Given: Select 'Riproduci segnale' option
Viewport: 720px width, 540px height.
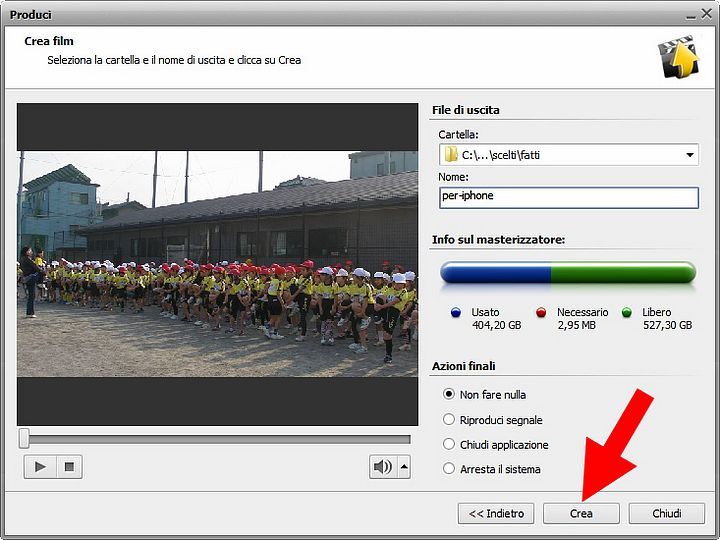Looking at the screenshot, I should pyautogui.click(x=448, y=419).
